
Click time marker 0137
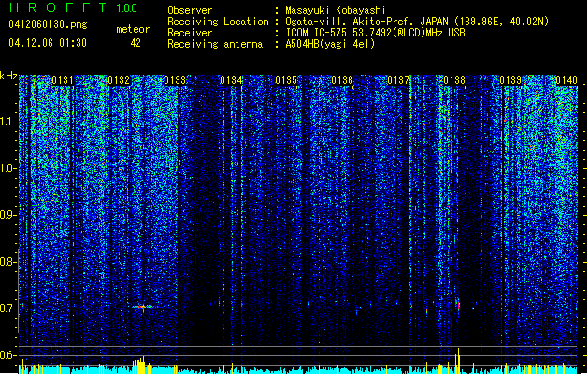tap(398, 80)
